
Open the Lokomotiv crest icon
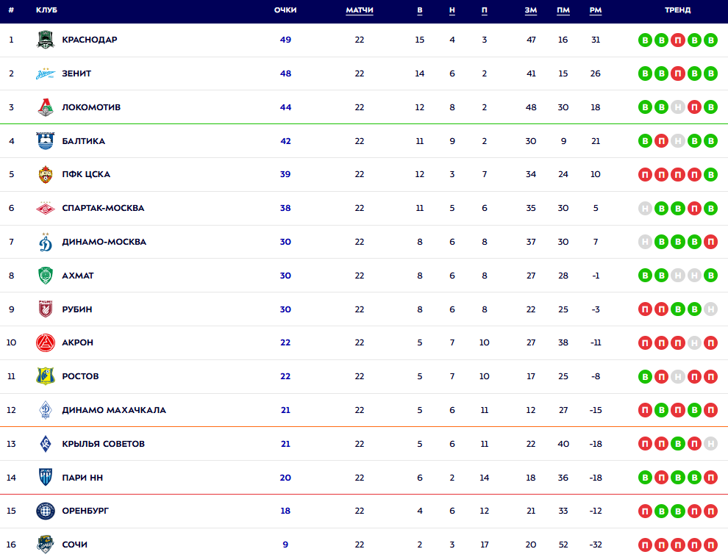click(x=46, y=107)
